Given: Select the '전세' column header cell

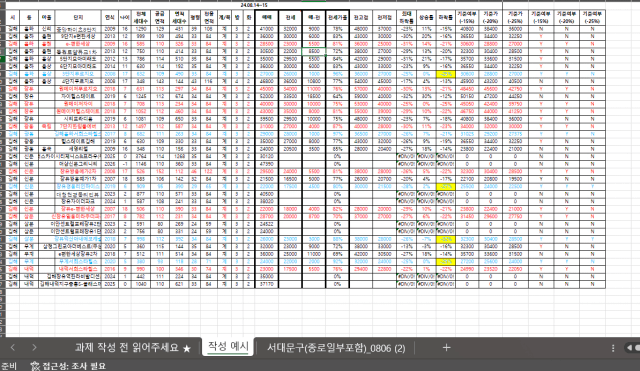Looking at the screenshot, I should click(x=290, y=18).
